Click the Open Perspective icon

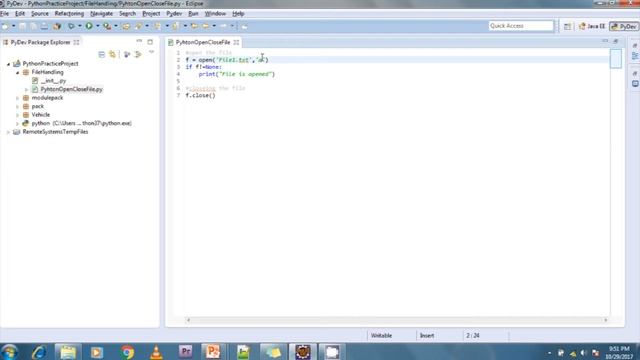(x=567, y=26)
